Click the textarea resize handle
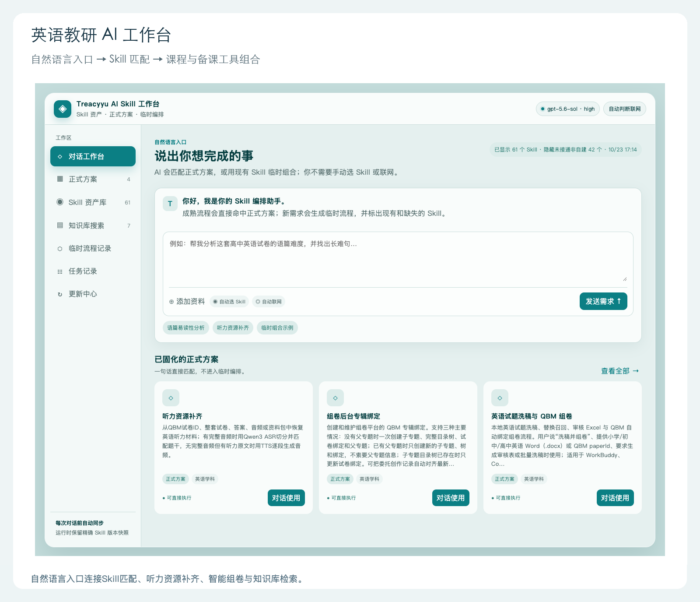This screenshot has width=700, height=602. [x=625, y=279]
